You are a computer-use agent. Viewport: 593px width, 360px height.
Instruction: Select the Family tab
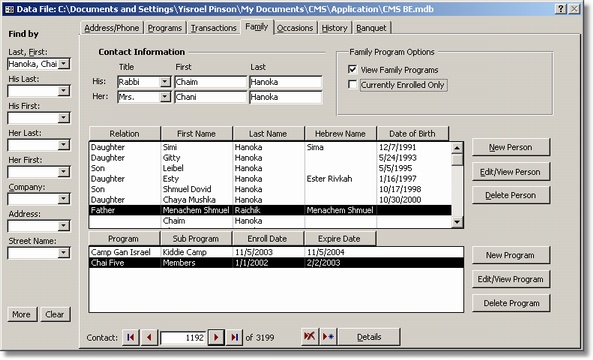pos(256,27)
